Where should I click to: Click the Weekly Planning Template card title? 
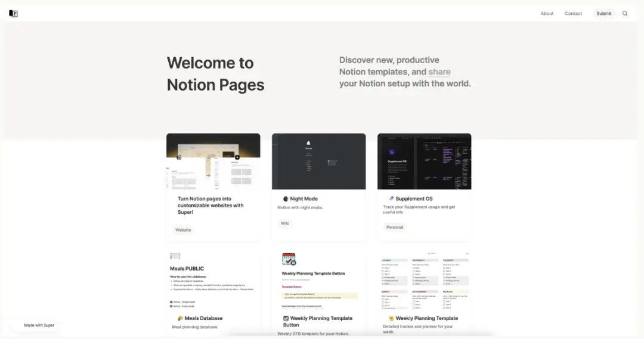point(427,318)
